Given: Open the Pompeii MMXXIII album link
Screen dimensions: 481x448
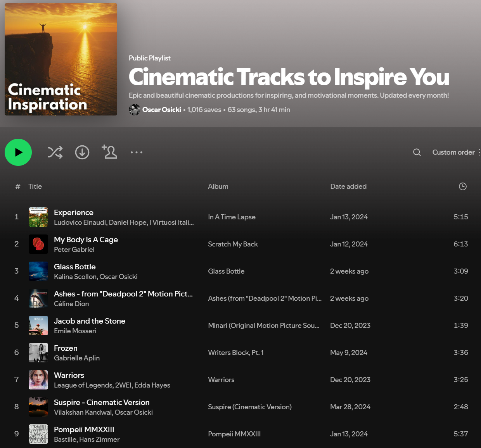Looking at the screenshot, I should tap(234, 434).
